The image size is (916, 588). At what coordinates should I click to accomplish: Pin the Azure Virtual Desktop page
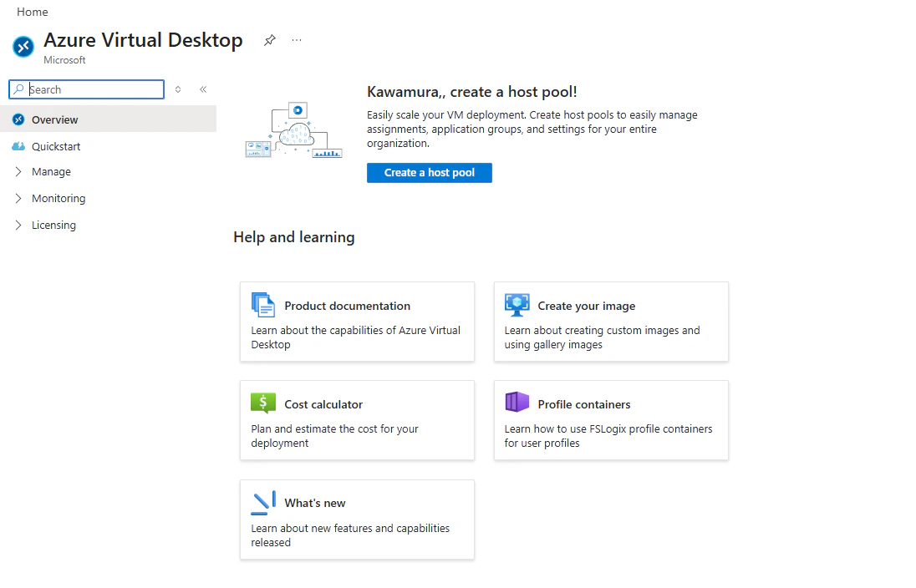coord(269,40)
